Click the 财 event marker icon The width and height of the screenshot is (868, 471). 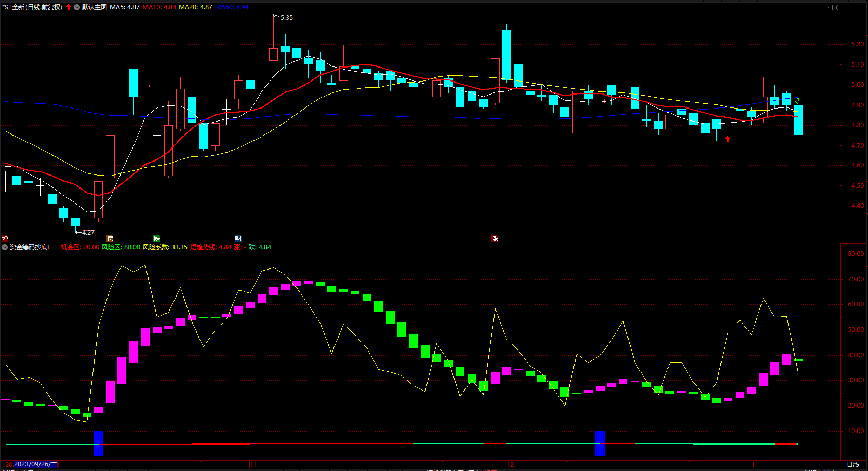238,239
